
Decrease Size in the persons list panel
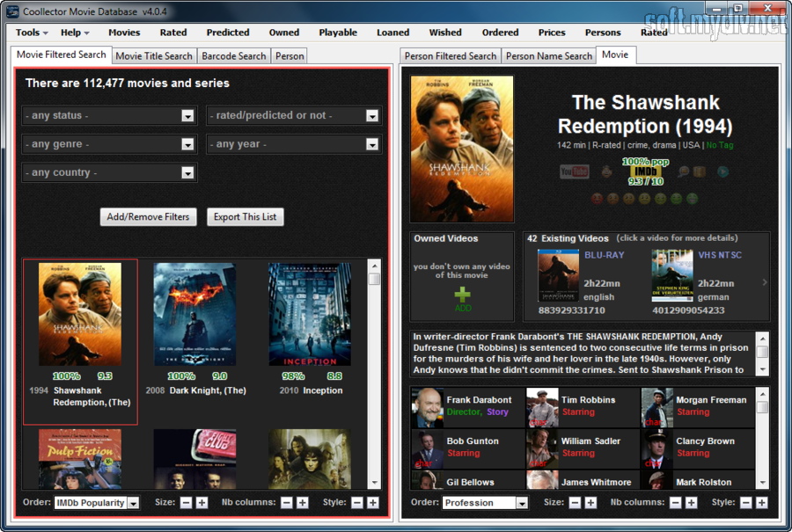point(575,503)
